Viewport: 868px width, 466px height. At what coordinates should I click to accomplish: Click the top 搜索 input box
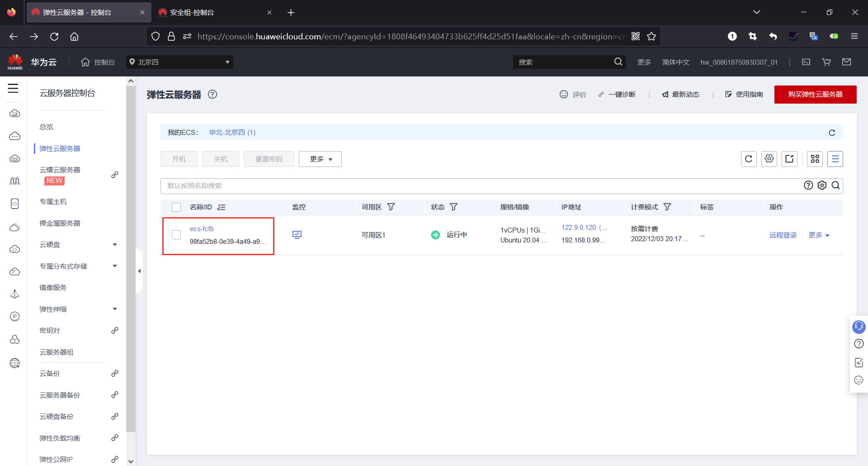point(563,62)
